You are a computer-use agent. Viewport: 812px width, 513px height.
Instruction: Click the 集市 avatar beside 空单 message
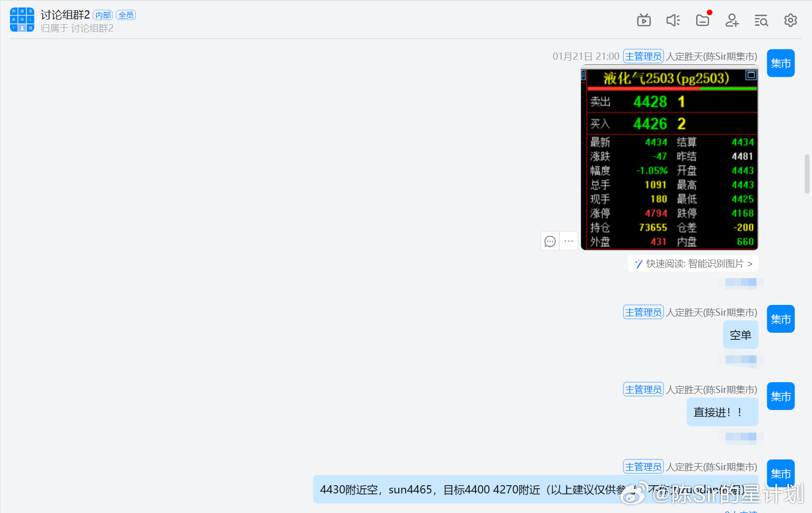tap(781, 319)
